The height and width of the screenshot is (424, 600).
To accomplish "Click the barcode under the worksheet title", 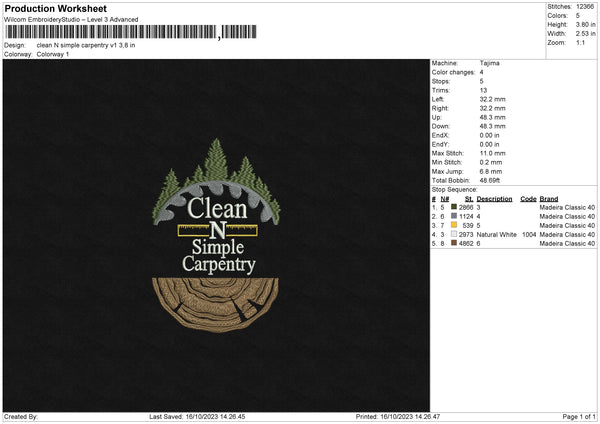I will [130, 32].
